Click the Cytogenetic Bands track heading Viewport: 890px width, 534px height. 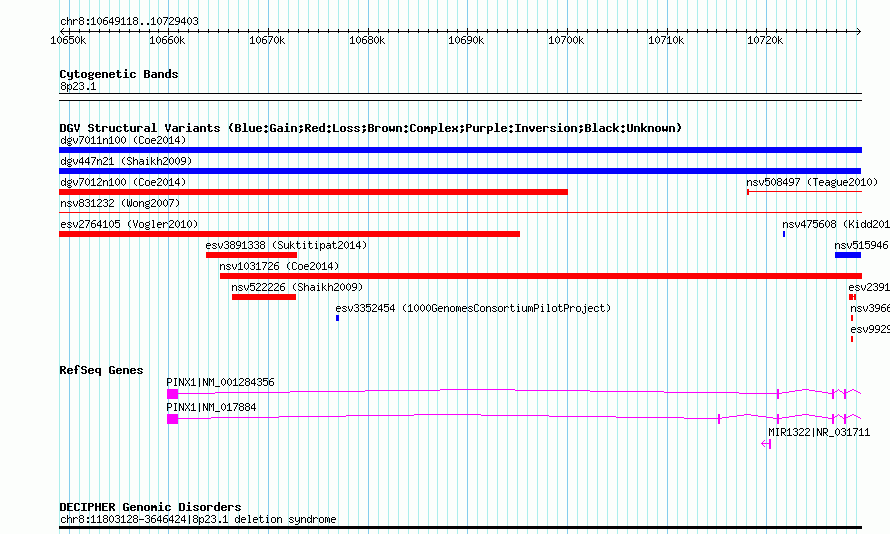coord(119,74)
